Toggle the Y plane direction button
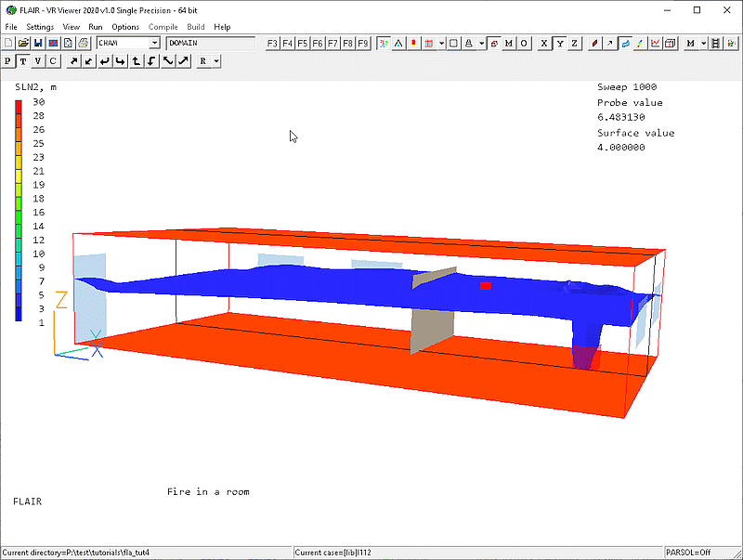The height and width of the screenshot is (560, 743). 560,43
